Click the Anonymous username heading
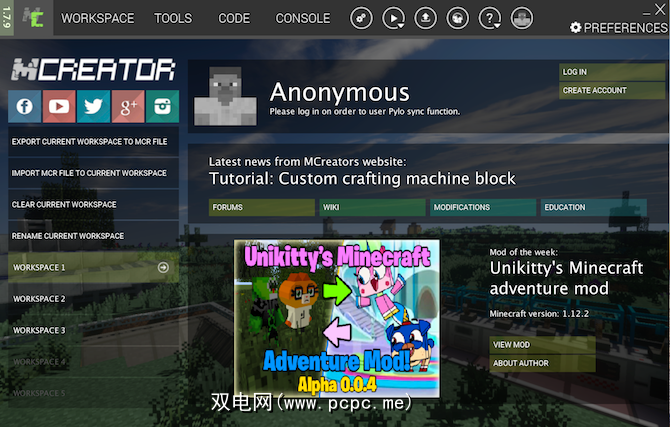This screenshot has width=670, height=427. pyautogui.click(x=340, y=92)
